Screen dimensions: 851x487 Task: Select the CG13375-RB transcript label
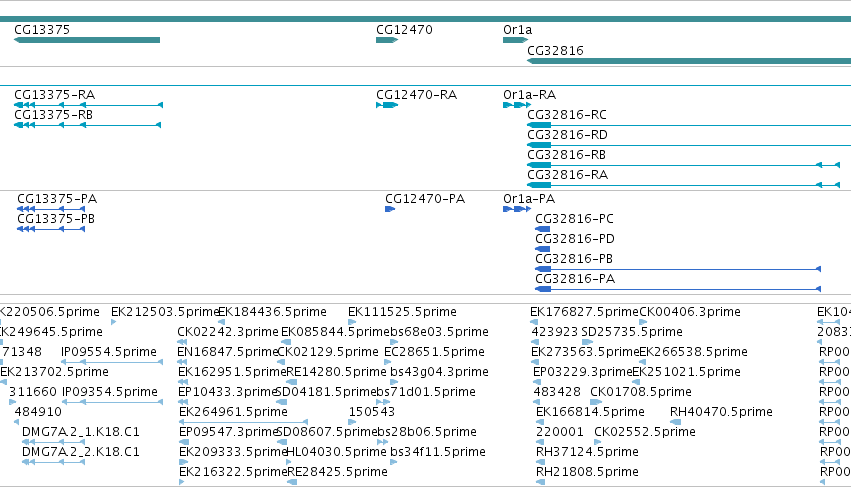click(53, 115)
